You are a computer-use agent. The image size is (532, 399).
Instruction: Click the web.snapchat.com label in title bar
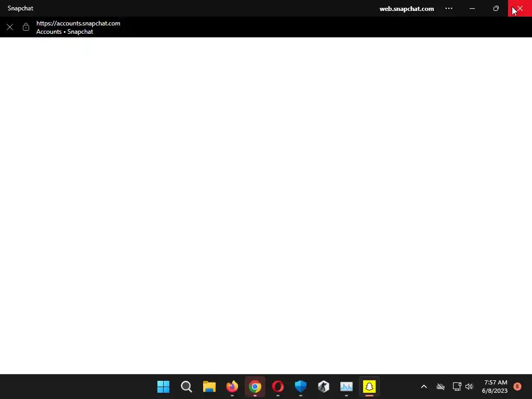pos(406,8)
